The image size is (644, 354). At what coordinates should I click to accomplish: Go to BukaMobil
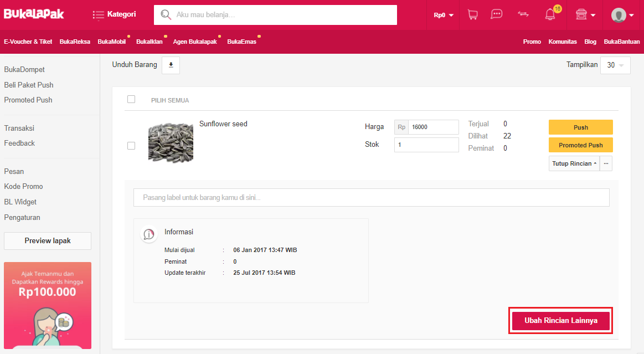[112, 42]
